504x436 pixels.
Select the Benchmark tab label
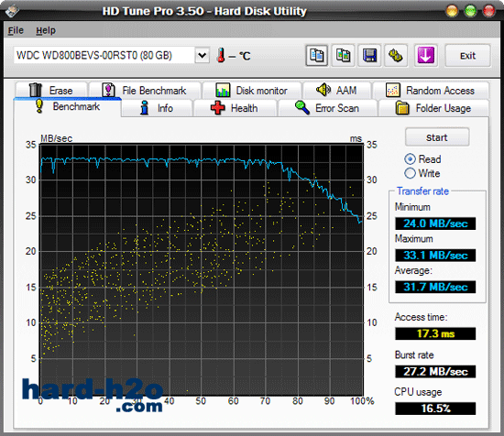pyautogui.click(x=76, y=106)
